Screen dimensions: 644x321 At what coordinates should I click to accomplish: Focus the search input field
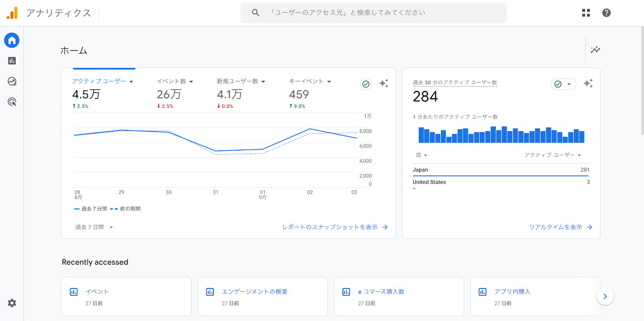coord(374,13)
